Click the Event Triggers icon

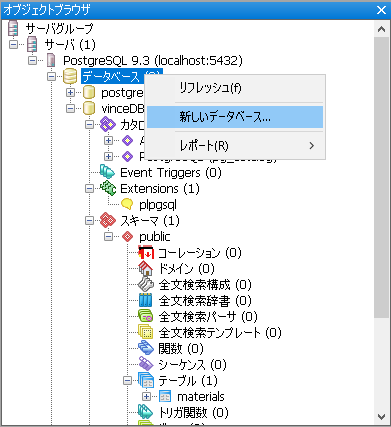point(108,172)
